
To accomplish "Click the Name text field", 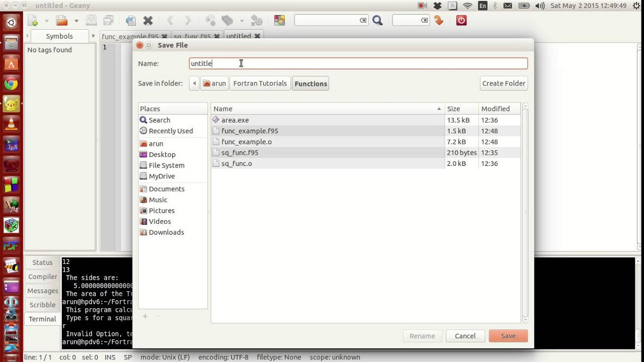I will (358, 63).
